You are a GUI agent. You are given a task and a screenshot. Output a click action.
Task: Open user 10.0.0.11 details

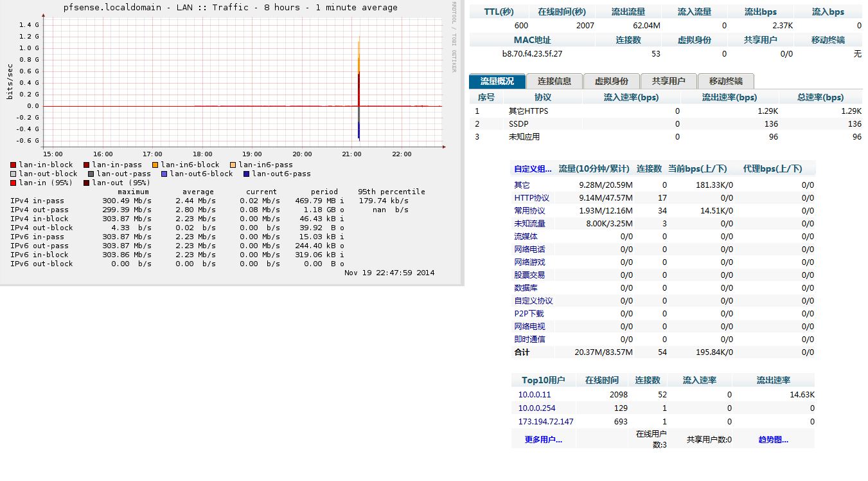coord(535,395)
